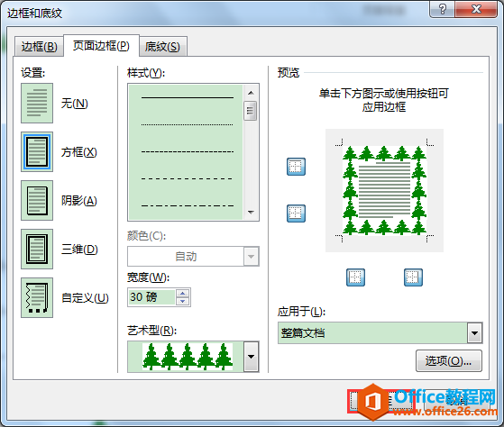Click the 三维(D) label text

pyautogui.click(x=79, y=250)
